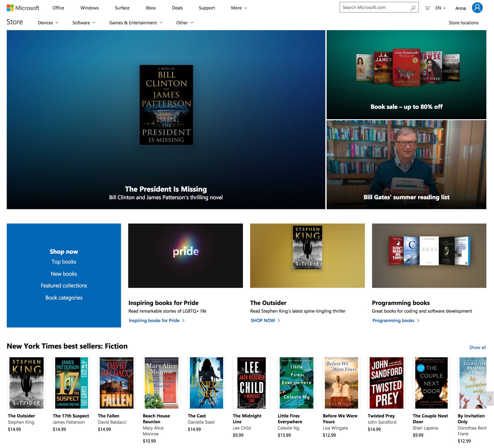Screen dimensions: 494x448
Task: Open the Deals navigation item
Action: [x=177, y=8]
